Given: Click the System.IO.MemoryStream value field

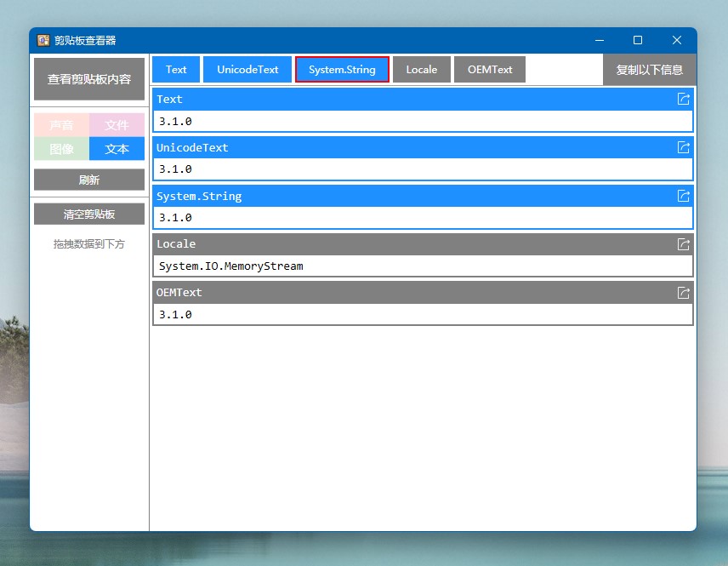Looking at the screenshot, I should 423,266.
